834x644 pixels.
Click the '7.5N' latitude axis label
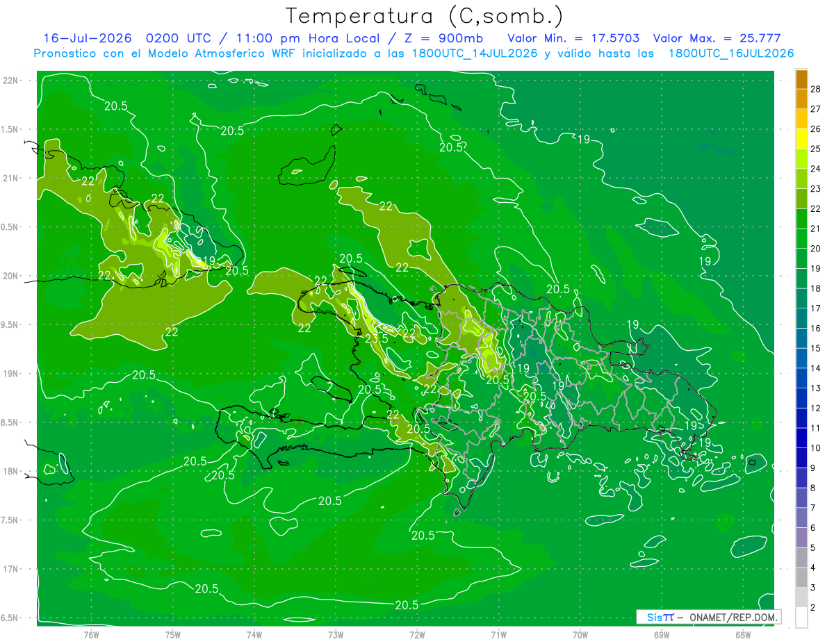point(10,520)
